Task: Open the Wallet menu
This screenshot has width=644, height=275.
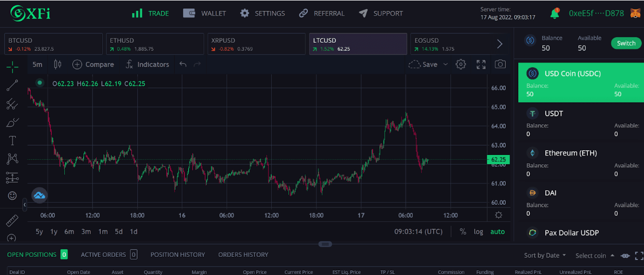Action: pyautogui.click(x=205, y=14)
